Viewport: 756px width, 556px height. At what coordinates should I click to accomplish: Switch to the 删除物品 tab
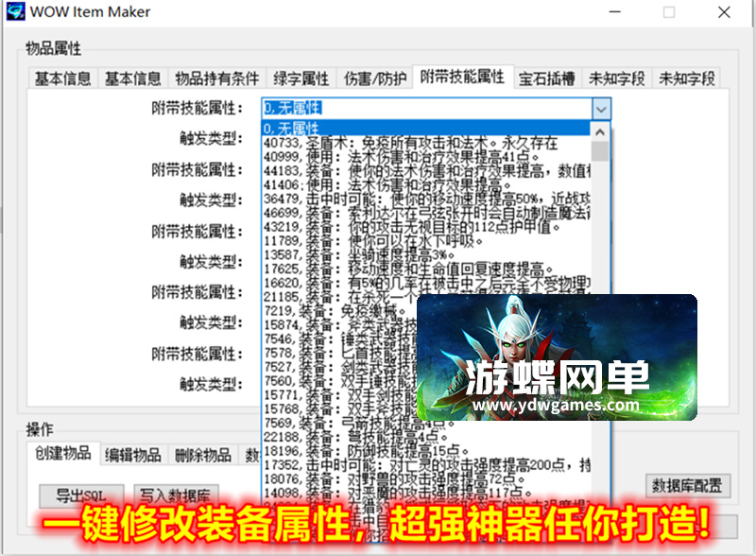203,455
